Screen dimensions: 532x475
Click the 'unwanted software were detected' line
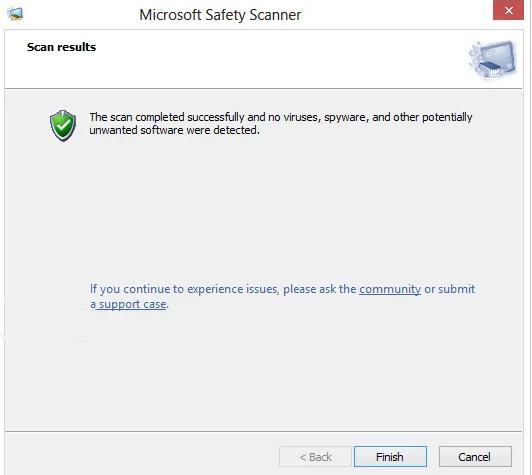pyautogui.click(x=175, y=130)
